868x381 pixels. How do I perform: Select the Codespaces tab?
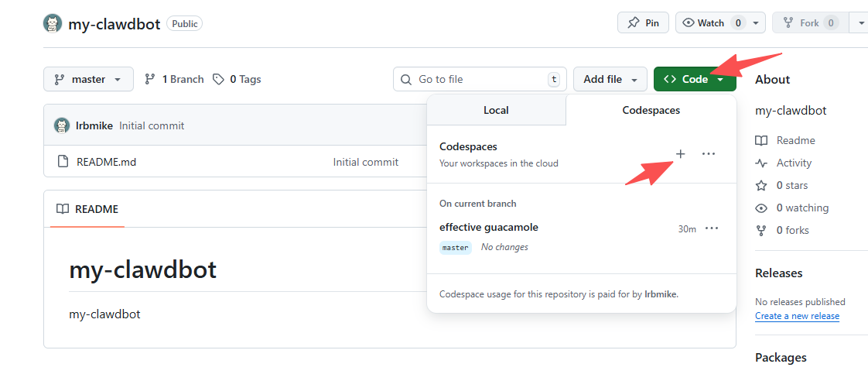651,110
